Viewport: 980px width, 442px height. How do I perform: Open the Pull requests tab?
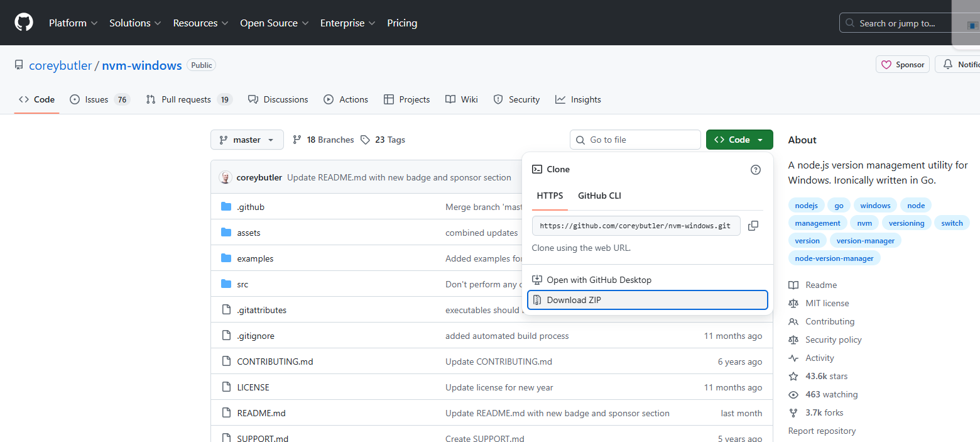(x=189, y=99)
